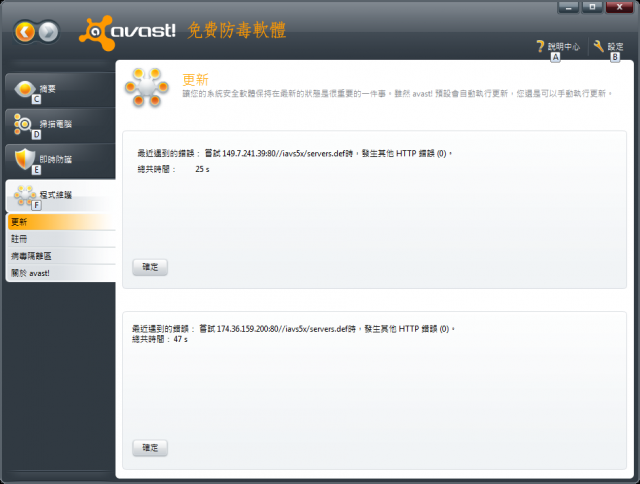640x484 pixels.
Task: Select the 更新 update submenu item
Action: point(62,222)
